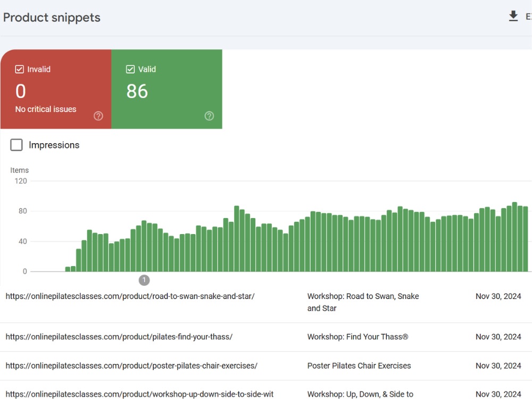
Task: Click item name 'Workshop: Find Your Thass®'
Action: (x=358, y=337)
